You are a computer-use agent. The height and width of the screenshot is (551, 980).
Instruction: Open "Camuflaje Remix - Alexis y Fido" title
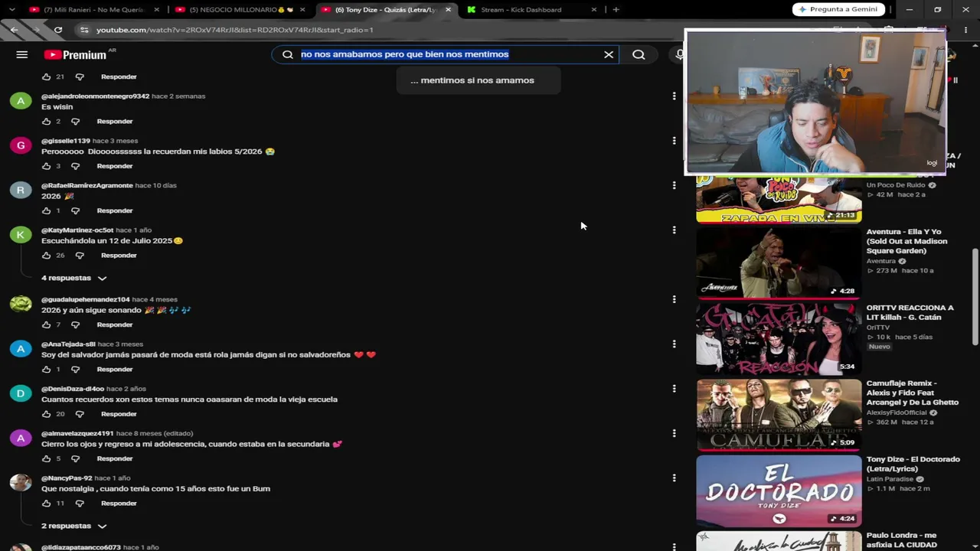913,393
